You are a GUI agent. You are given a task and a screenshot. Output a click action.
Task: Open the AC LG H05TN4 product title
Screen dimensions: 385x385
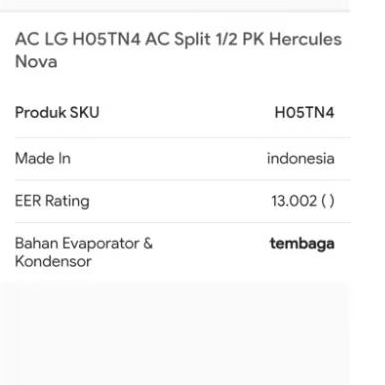[178, 50]
